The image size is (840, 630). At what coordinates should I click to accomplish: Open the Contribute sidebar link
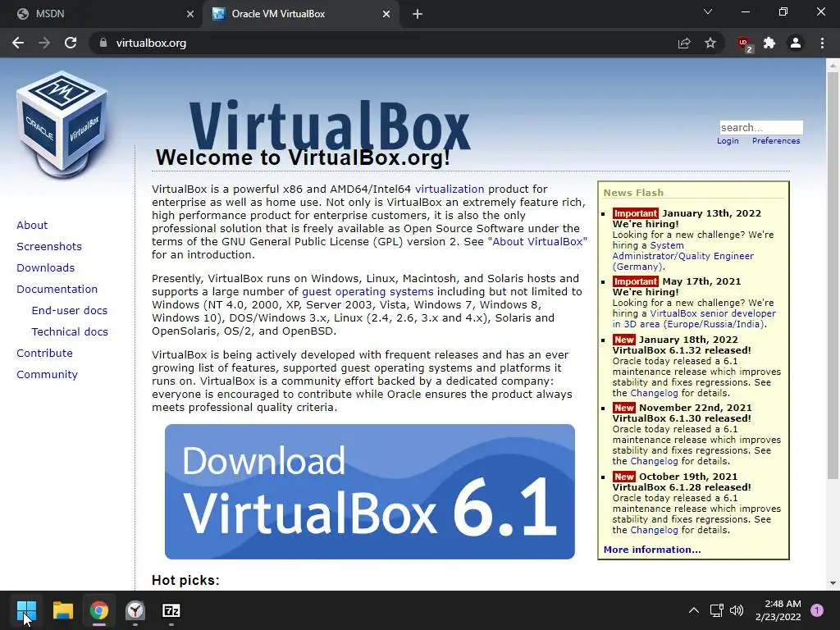(x=44, y=353)
